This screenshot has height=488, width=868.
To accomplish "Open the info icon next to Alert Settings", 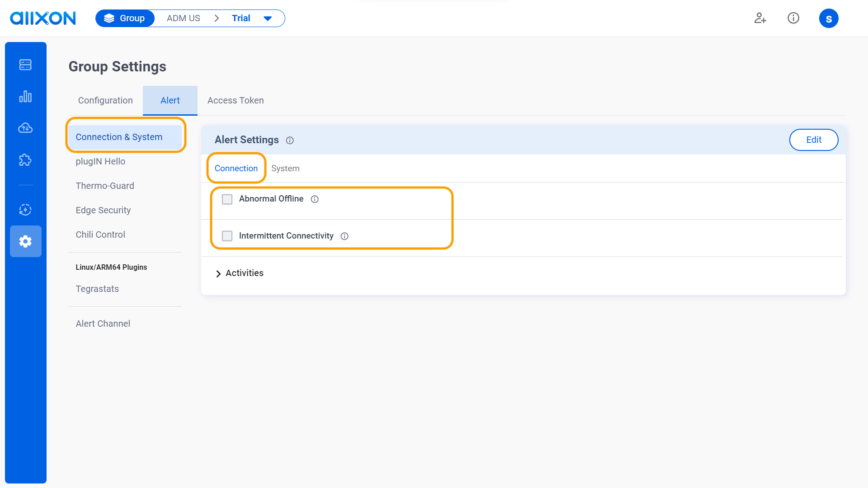I will coord(289,141).
